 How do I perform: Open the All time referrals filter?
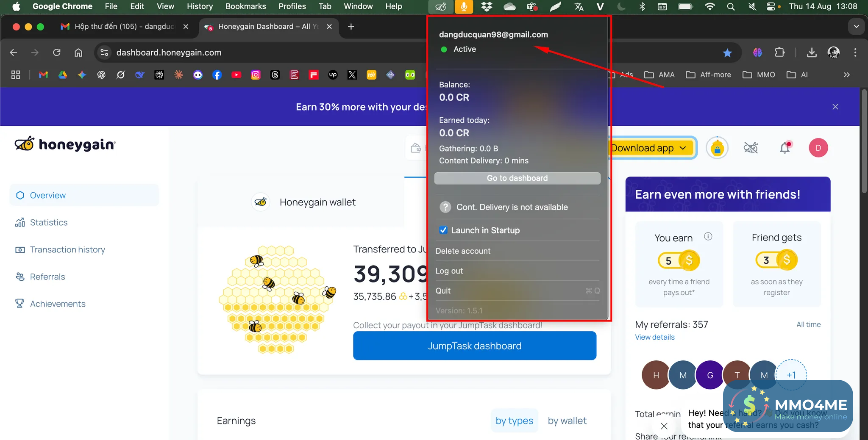[x=809, y=324]
